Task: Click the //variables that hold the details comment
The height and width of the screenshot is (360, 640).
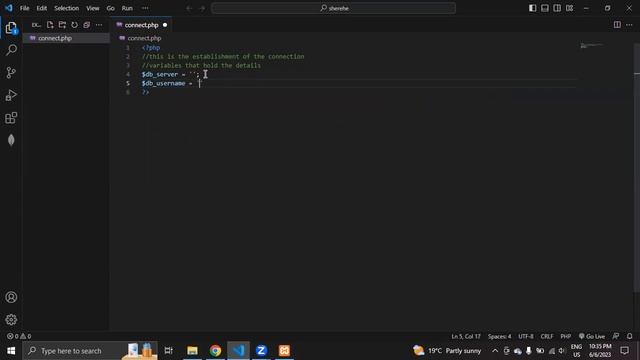Action: pyautogui.click(x=201, y=65)
